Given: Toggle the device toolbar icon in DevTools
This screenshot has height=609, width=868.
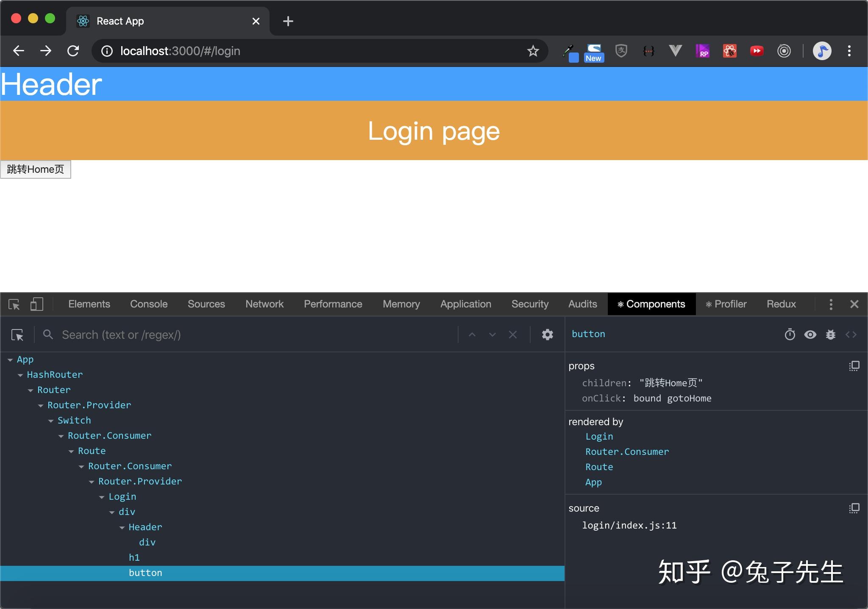Looking at the screenshot, I should click(x=36, y=304).
